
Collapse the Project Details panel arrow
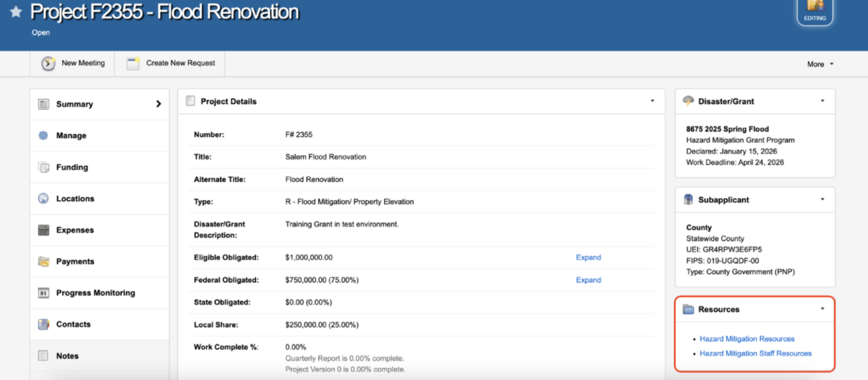652,101
